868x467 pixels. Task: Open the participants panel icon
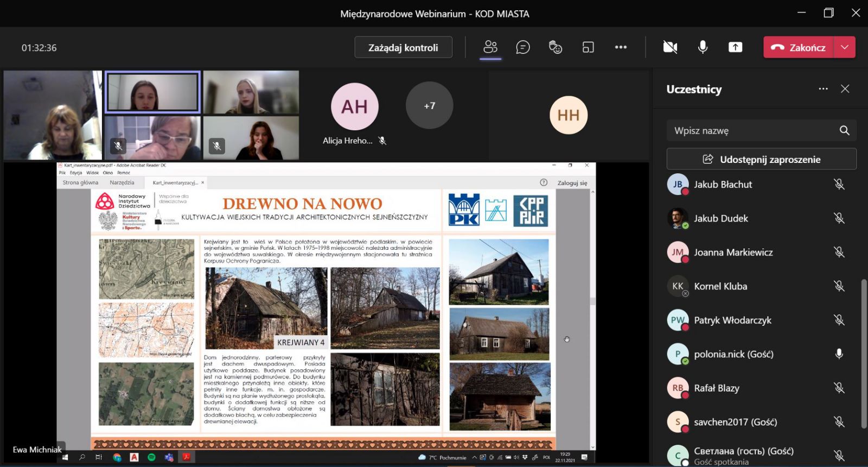click(x=490, y=47)
